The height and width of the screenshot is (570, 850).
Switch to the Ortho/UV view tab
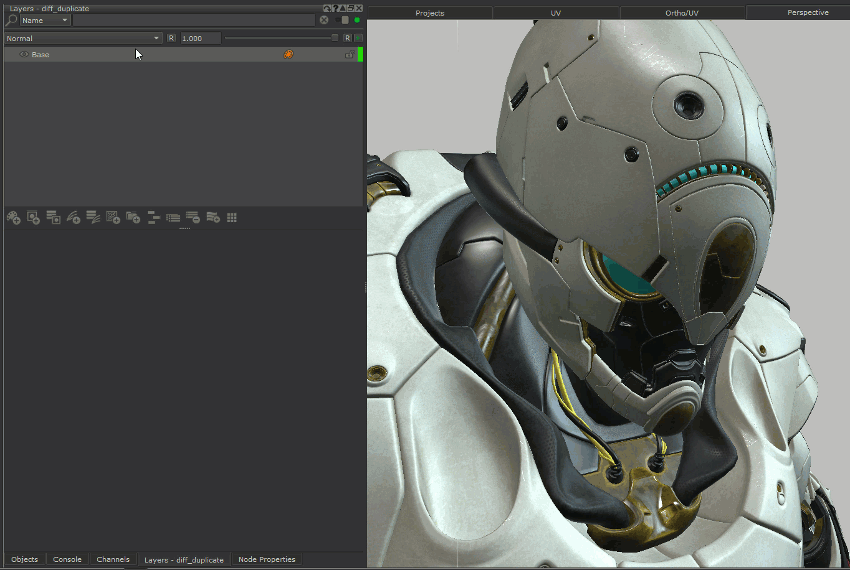point(684,13)
